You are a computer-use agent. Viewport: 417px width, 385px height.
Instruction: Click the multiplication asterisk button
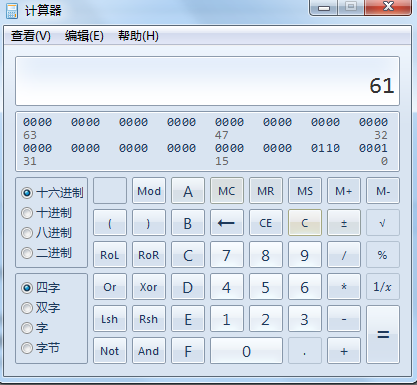click(344, 287)
